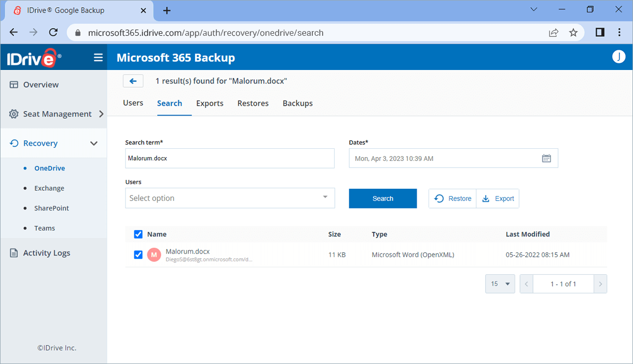This screenshot has height=364, width=633.
Task: Click the Export button
Action: [498, 199]
